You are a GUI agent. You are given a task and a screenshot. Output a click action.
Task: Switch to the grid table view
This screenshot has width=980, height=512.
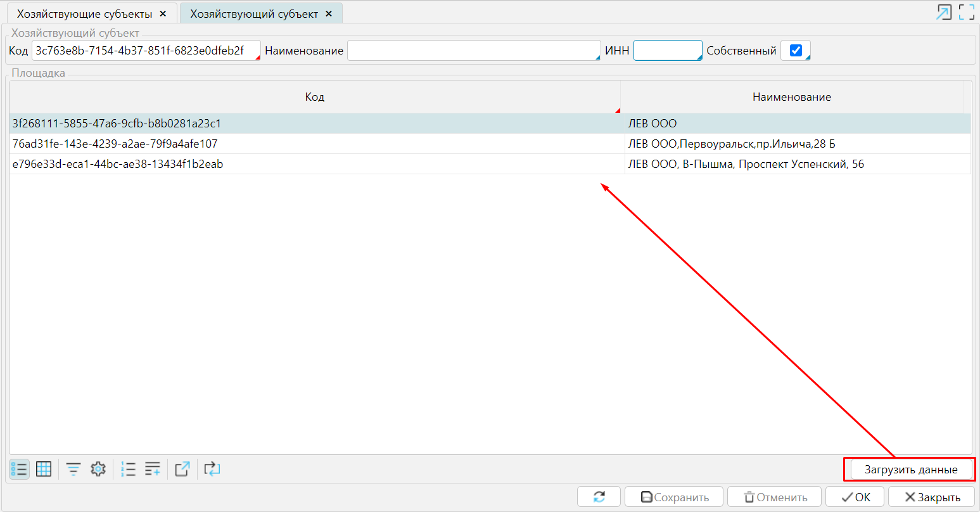[x=44, y=470]
